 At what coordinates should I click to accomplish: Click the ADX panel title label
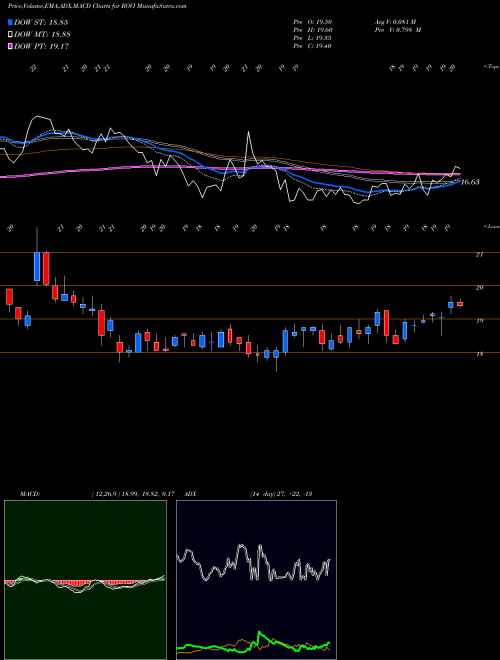pyautogui.click(x=190, y=494)
